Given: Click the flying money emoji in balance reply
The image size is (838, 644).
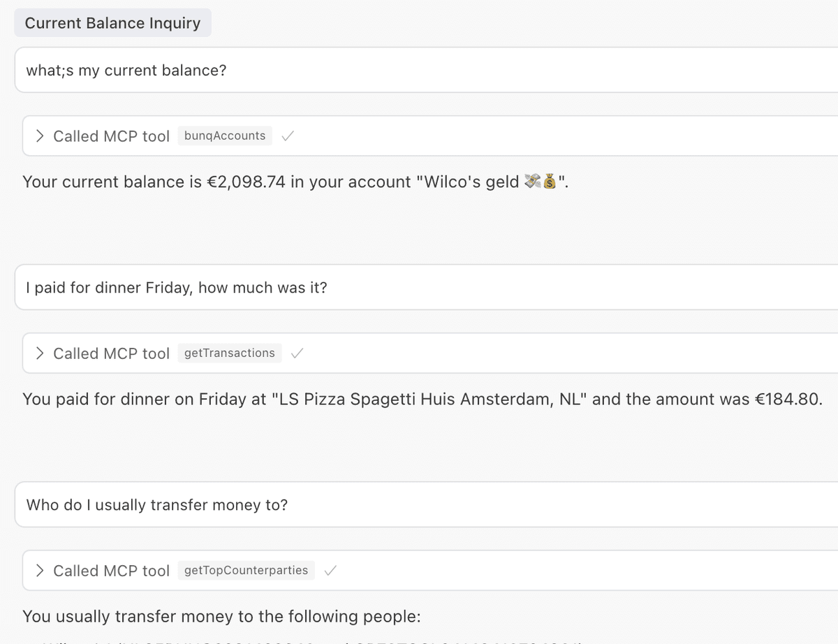Looking at the screenshot, I should point(533,182).
